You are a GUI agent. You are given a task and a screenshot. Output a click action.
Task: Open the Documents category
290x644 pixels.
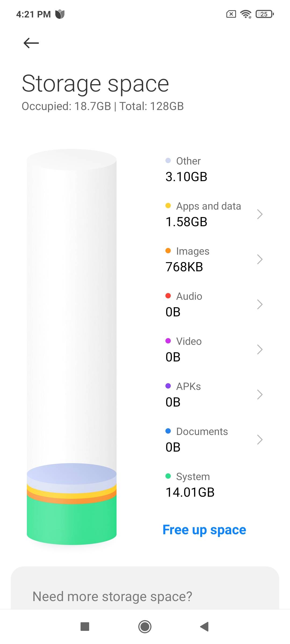[x=202, y=439]
